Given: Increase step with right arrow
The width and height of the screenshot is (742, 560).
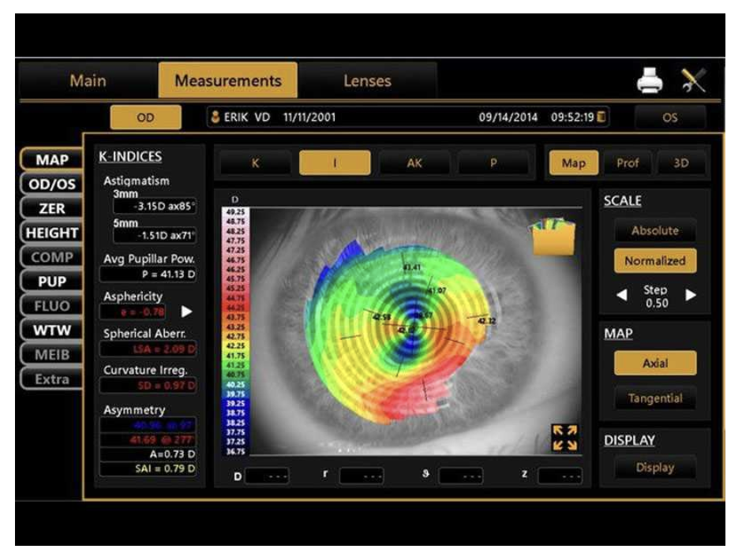Looking at the screenshot, I should pos(691,295).
